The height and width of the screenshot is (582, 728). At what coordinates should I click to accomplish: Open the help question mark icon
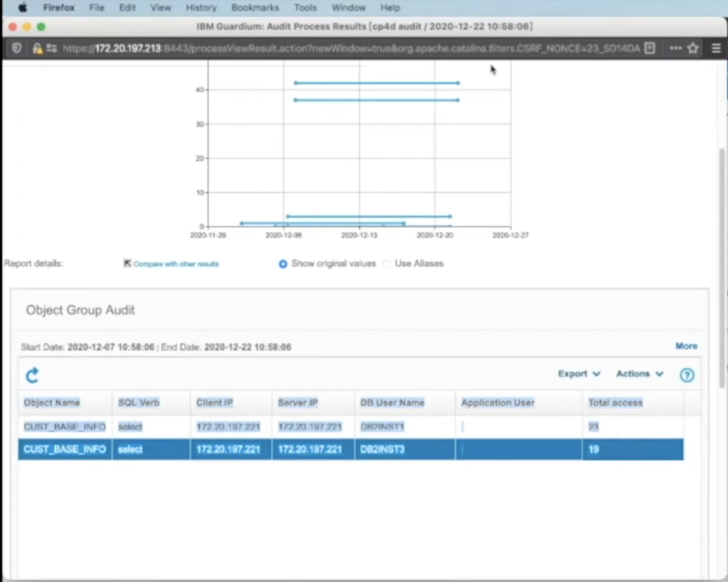pos(687,375)
